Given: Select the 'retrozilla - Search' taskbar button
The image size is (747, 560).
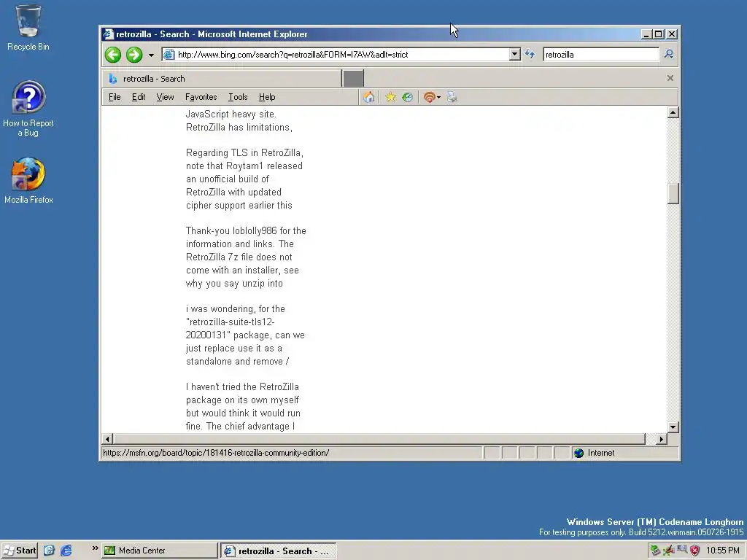Looking at the screenshot, I should (x=278, y=551).
